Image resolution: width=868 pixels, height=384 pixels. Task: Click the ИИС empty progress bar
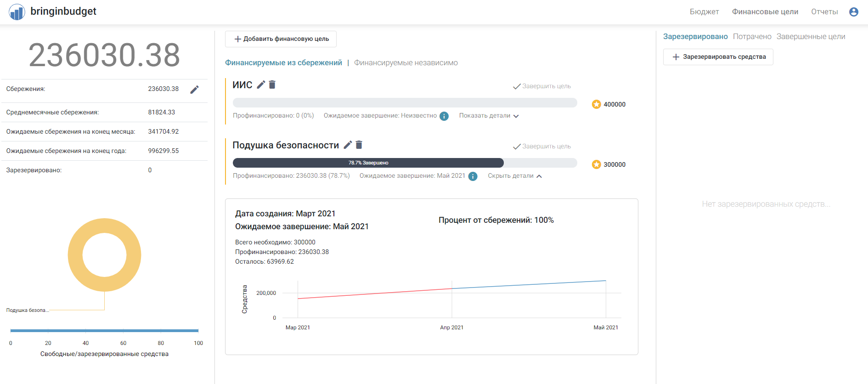tap(405, 102)
